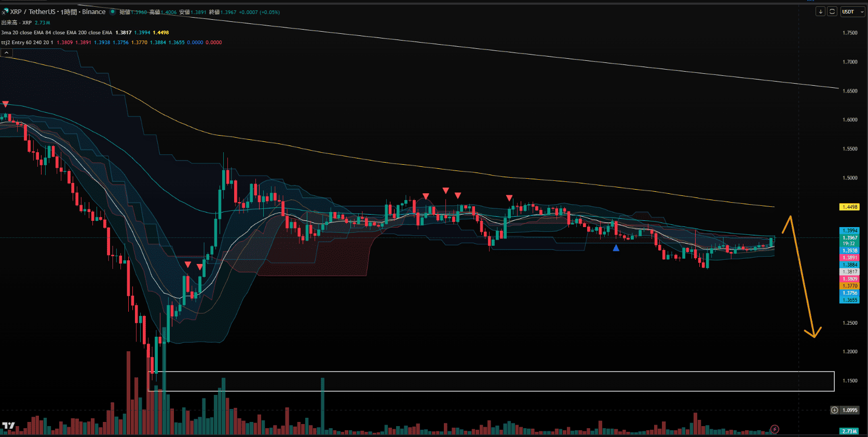Click the plus icon next to 1.0995
The width and height of the screenshot is (868, 437).
tap(834, 410)
